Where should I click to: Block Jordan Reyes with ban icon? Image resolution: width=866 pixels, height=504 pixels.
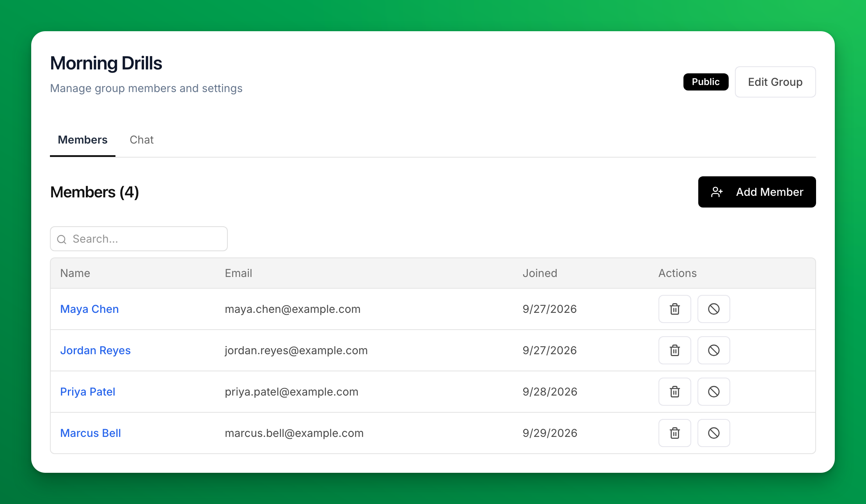click(x=713, y=350)
